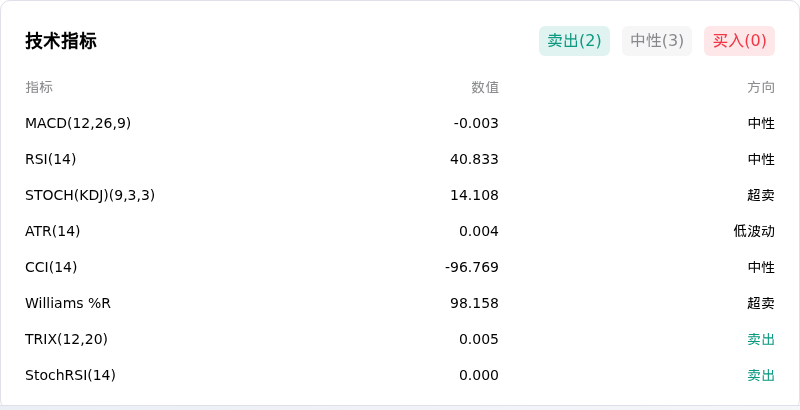Viewport: 800px width, 410px height.
Task: Select the StochRSI(14) indicator row
Action: (400, 375)
